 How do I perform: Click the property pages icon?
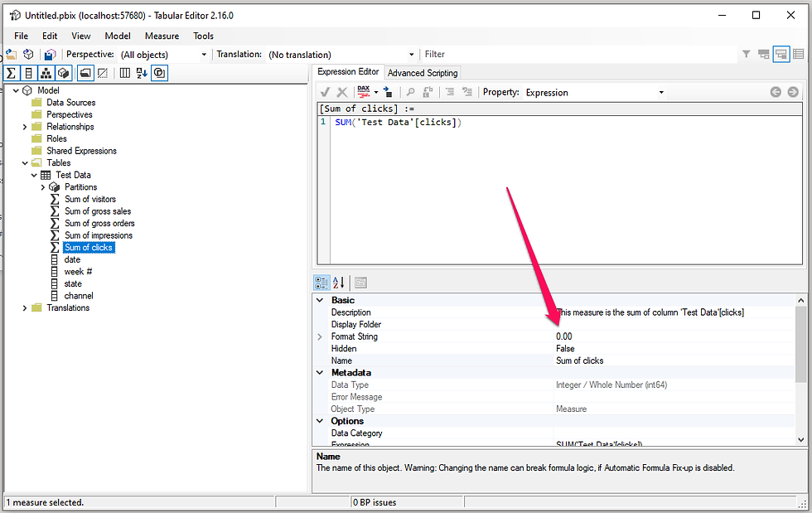click(361, 283)
